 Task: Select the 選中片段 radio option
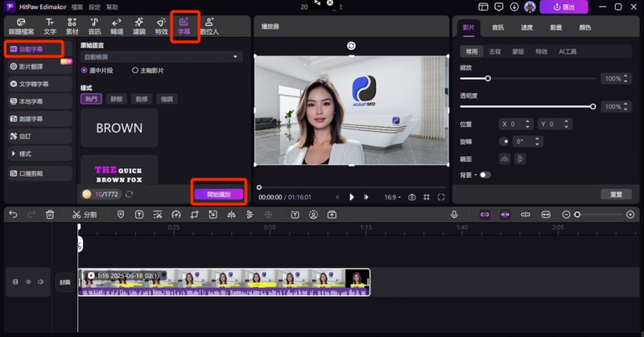pos(85,71)
